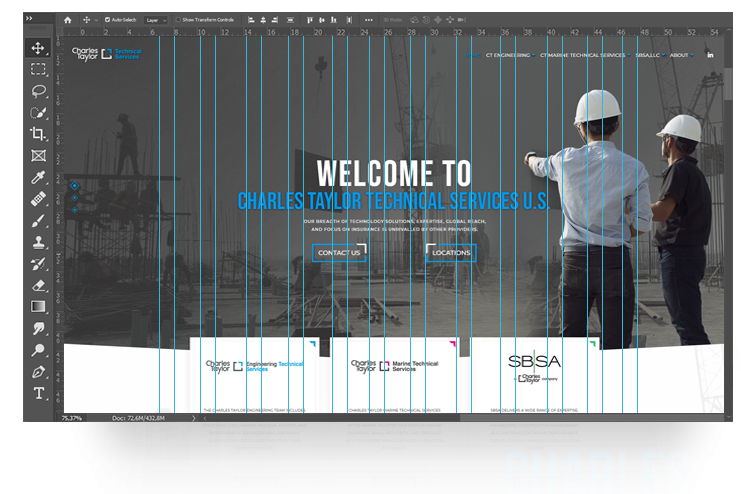Activate the Eraser tool
This screenshot has width=741, height=494.
pos(38,286)
